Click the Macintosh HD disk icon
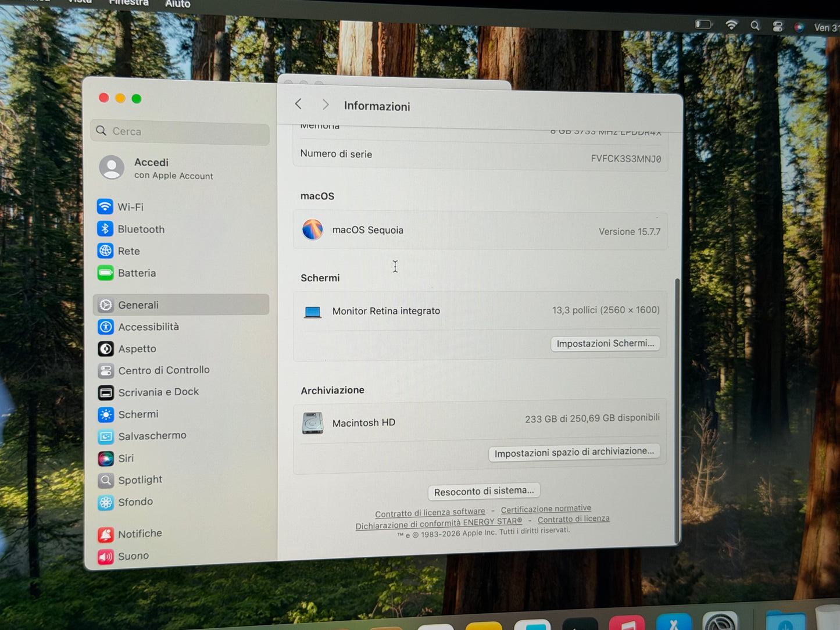This screenshot has width=840, height=630. (x=313, y=423)
